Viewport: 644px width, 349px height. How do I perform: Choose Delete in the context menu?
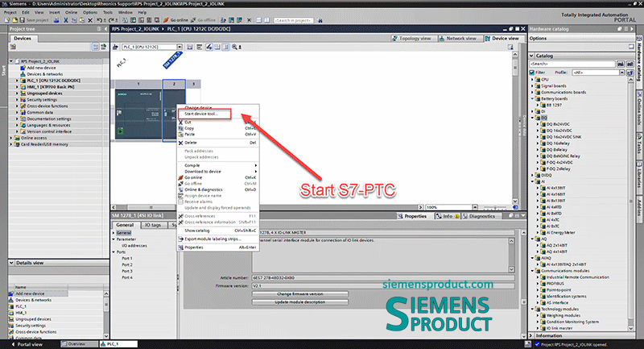pos(217,143)
